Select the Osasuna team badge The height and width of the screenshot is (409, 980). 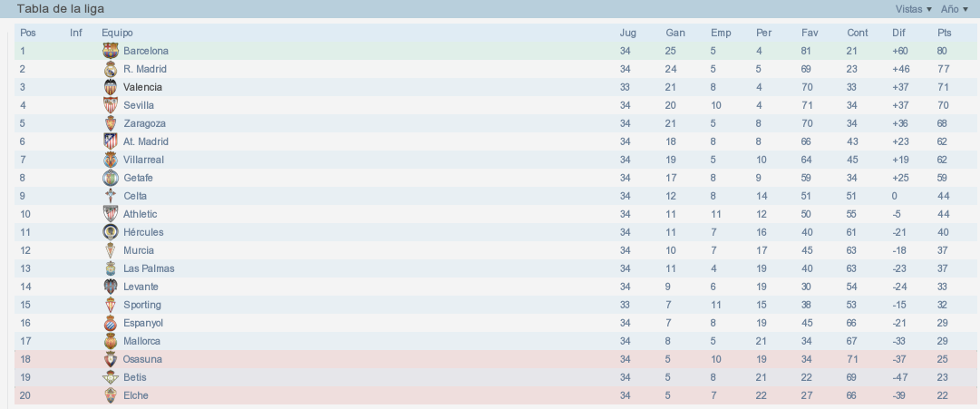[111, 359]
